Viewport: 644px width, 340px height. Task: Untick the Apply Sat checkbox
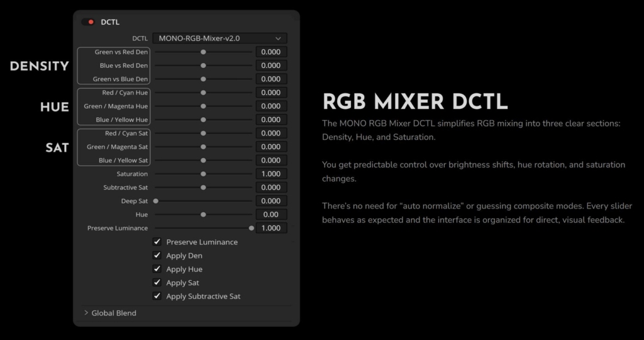click(x=157, y=283)
